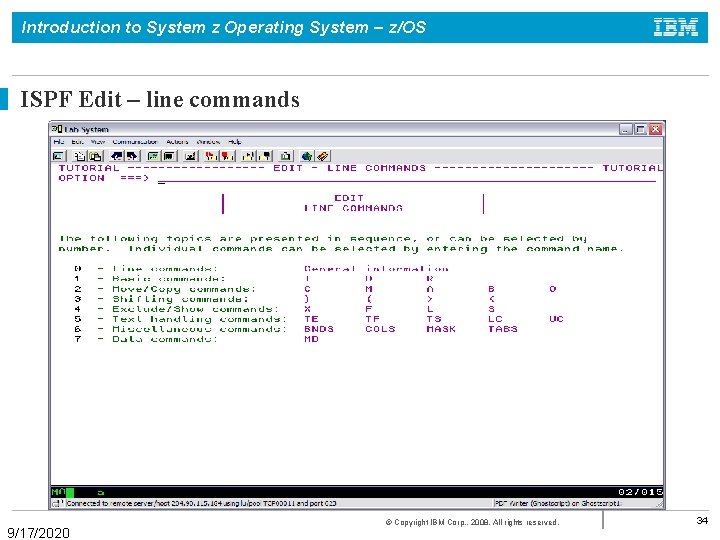Start macro recording toolbar icon
The width and height of the screenshot is (720, 540).
pyautogui.click(x=212, y=156)
